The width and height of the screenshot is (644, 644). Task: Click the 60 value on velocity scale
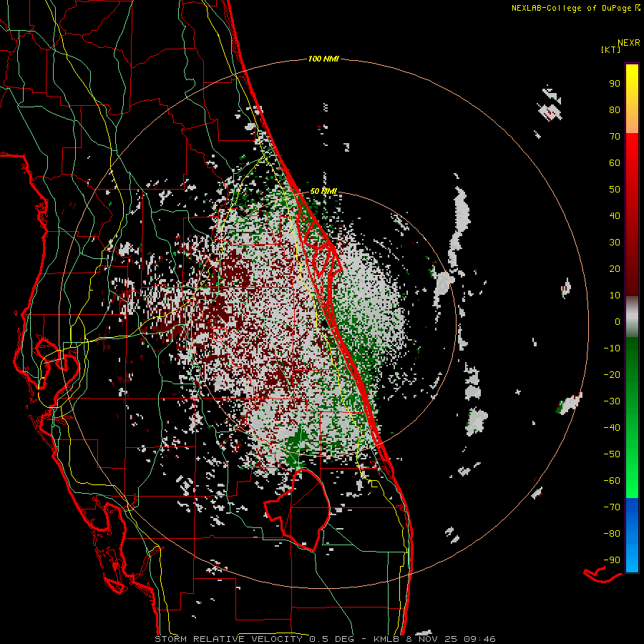(615, 163)
